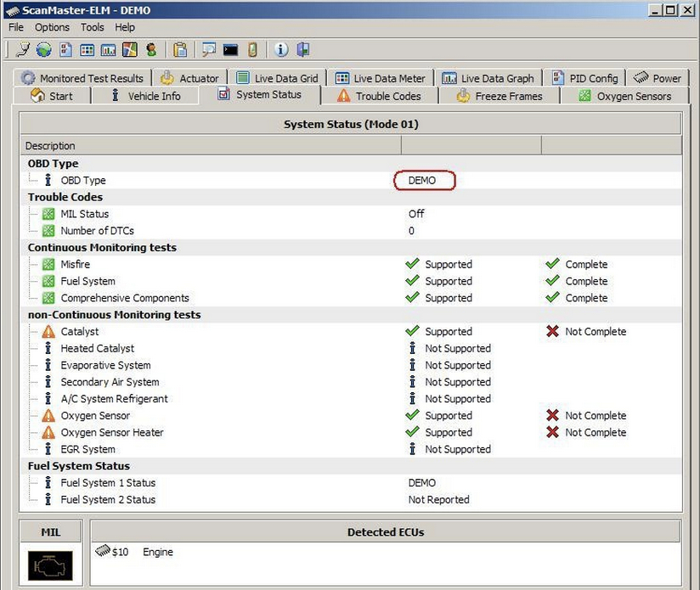Click the clipboard toolbar icon
This screenshot has width=700, height=590.
(x=180, y=49)
